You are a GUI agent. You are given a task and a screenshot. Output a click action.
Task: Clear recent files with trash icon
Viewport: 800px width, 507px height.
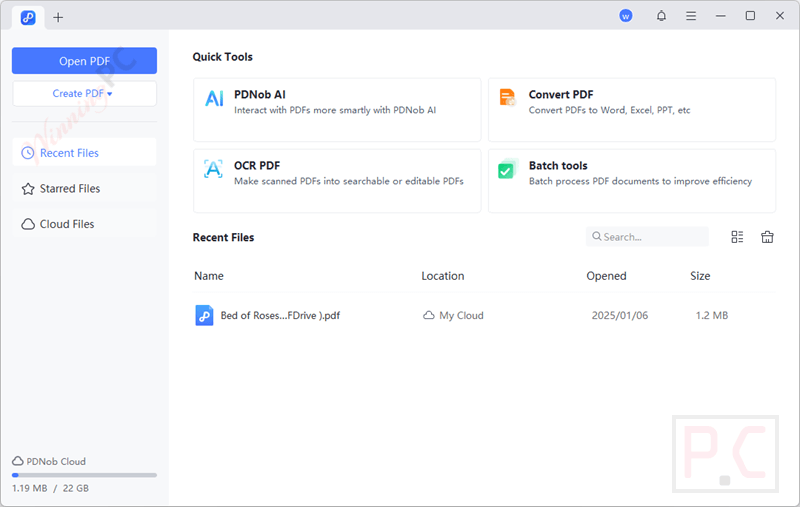767,237
